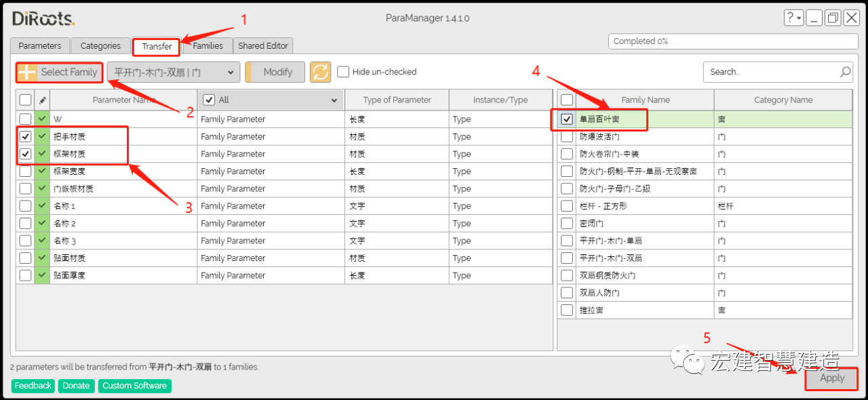
Task: Select the 平开门-木门-单扇 family row
Action: [x=705, y=241]
